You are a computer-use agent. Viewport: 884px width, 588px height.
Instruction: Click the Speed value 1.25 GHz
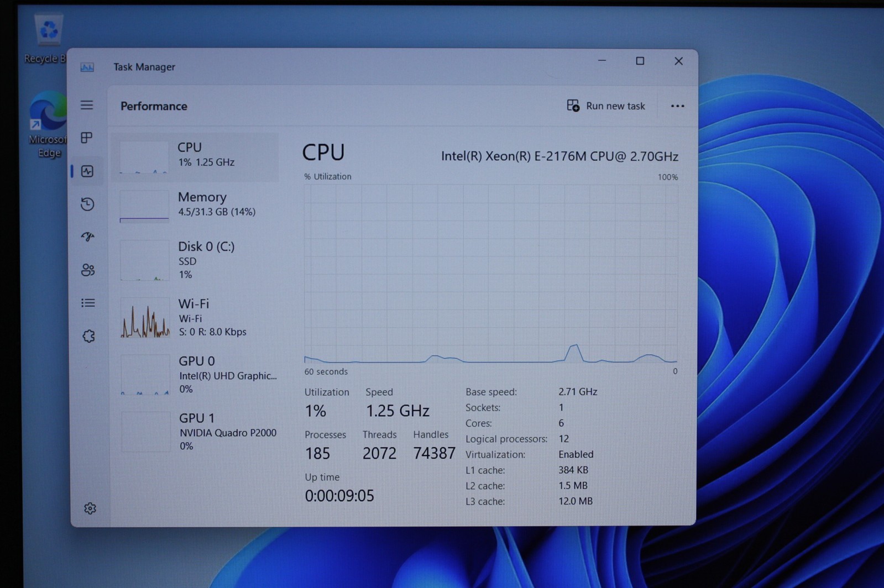[x=397, y=411]
